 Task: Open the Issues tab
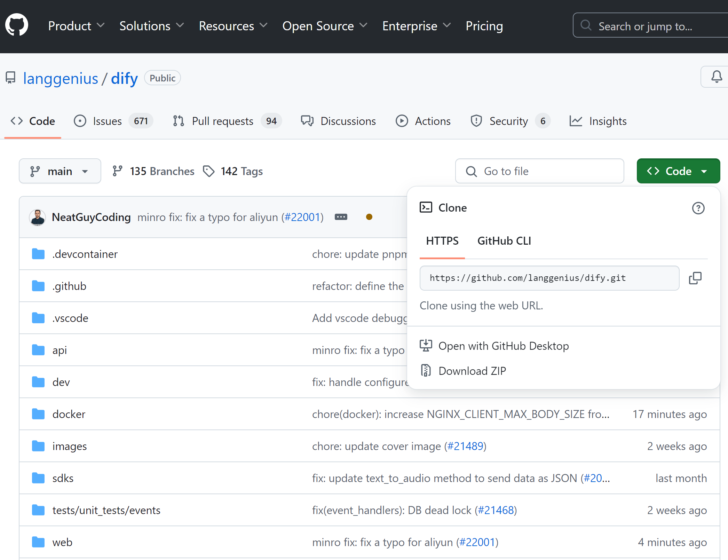[113, 121]
